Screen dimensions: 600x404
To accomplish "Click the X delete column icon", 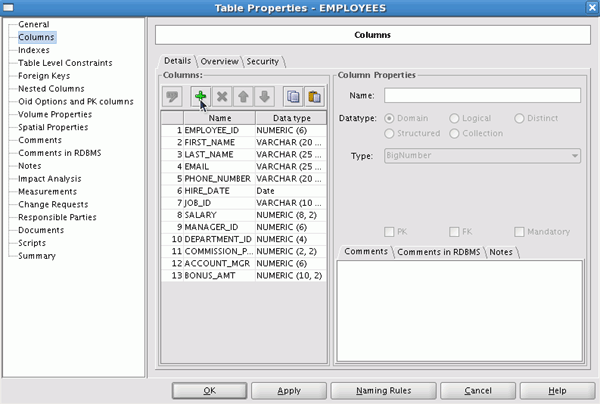I will coord(222,96).
